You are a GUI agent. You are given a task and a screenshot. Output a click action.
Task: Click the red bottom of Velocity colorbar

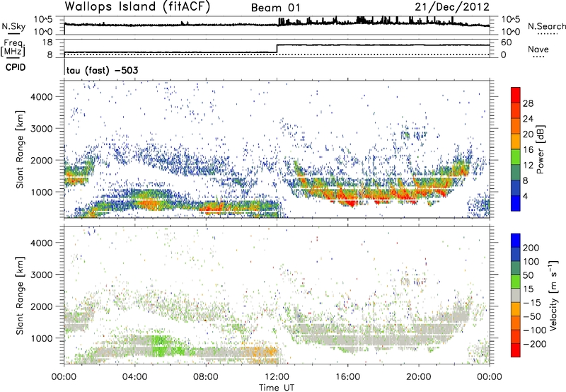coord(516,350)
